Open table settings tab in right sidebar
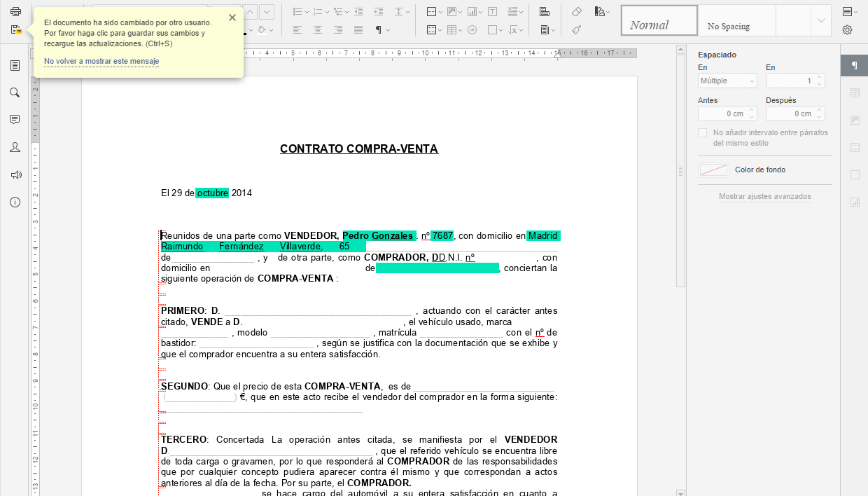Screen dimensions: 868x496 pos(854,92)
